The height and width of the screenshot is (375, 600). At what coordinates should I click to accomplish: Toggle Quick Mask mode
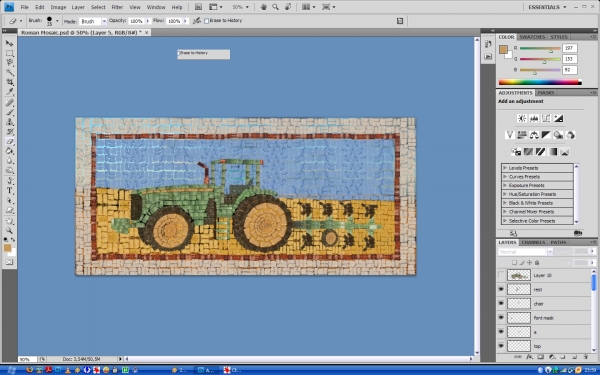pos(9,262)
